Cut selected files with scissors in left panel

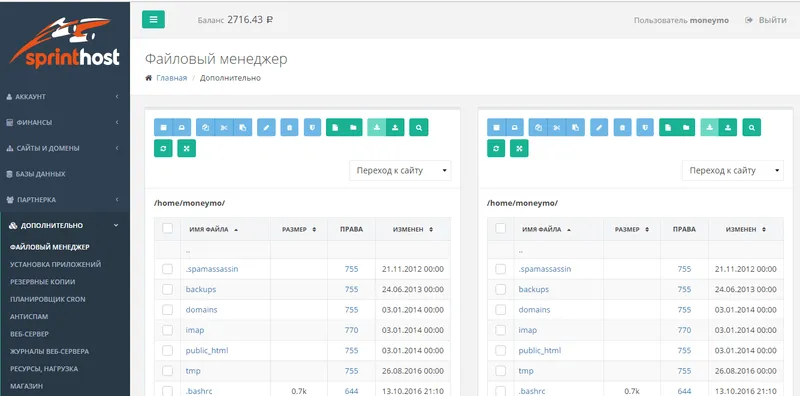224,127
